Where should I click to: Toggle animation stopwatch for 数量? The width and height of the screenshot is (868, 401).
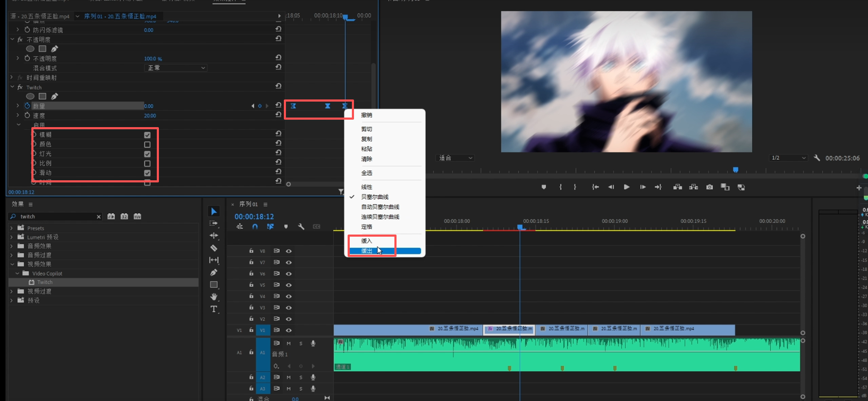27,106
